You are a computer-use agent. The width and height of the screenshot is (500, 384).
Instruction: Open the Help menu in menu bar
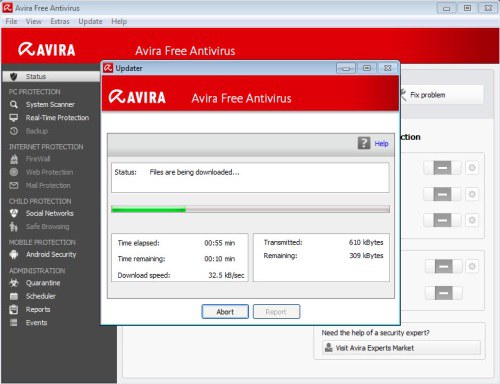119,21
